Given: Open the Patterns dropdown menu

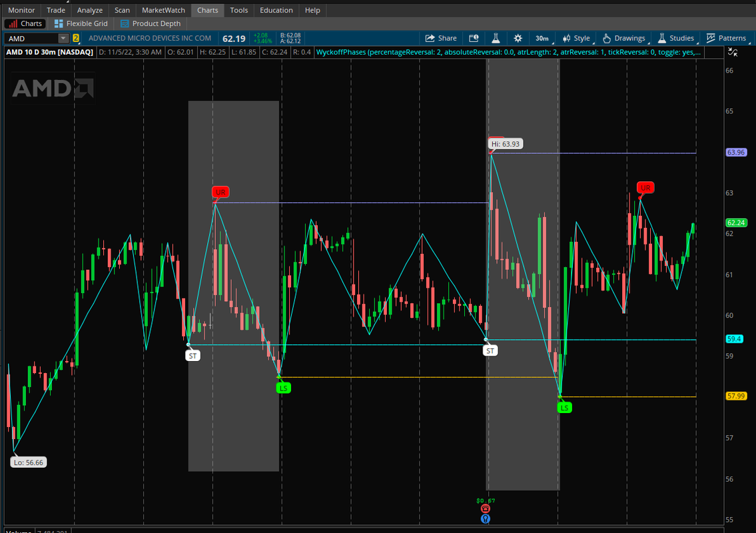Looking at the screenshot, I should [x=726, y=38].
